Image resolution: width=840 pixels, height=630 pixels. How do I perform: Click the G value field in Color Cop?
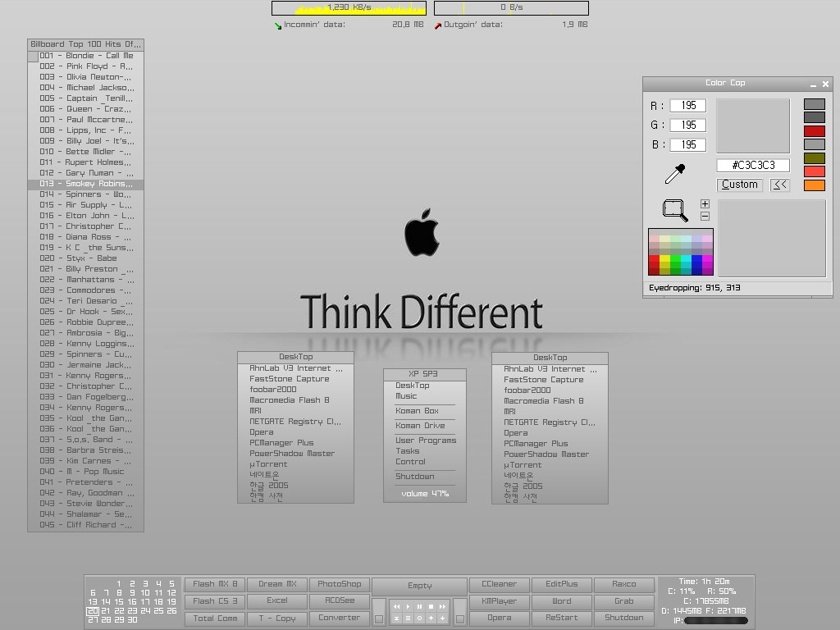click(688, 126)
